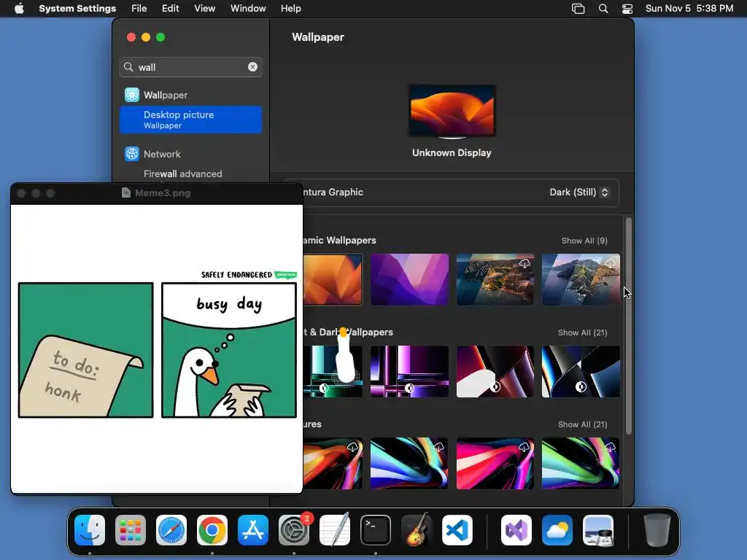The height and width of the screenshot is (560, 747).
Task: Show all 9 Dynamic Wallpapers
Action: 584,241
